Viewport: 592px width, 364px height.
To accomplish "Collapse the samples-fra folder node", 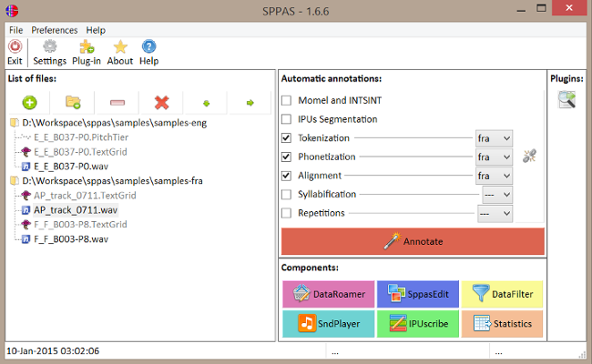I will 15,181.
